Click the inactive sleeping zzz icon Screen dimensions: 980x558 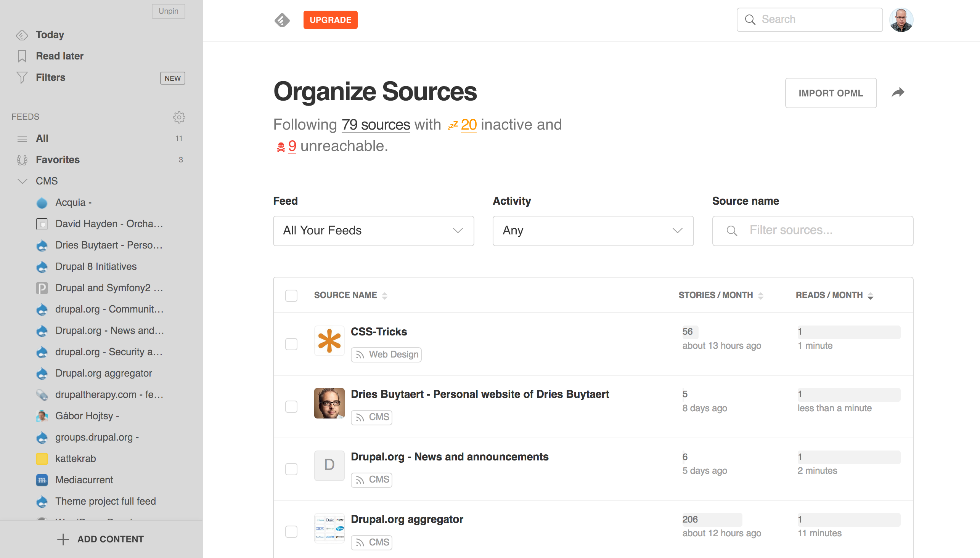pyautogui.click(x=453, y=125)
